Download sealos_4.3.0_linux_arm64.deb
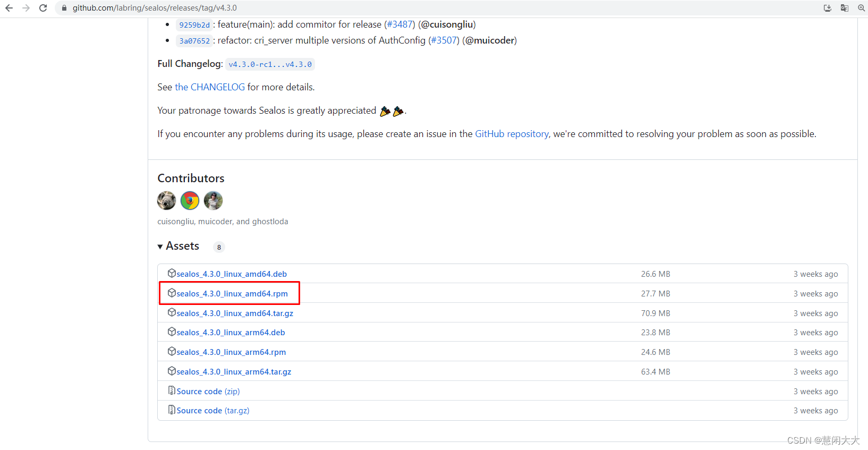This screenshot has width=868, height=450. coord(231,333)
